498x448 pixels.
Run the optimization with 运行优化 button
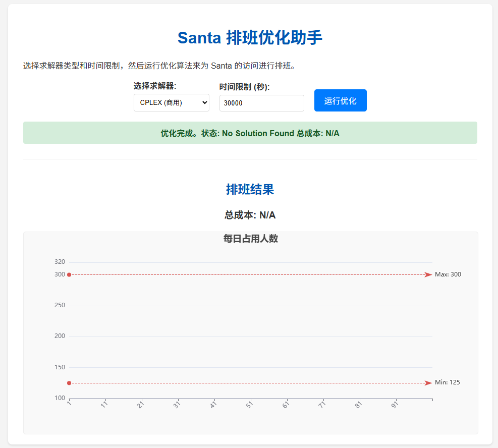point(341,100)
